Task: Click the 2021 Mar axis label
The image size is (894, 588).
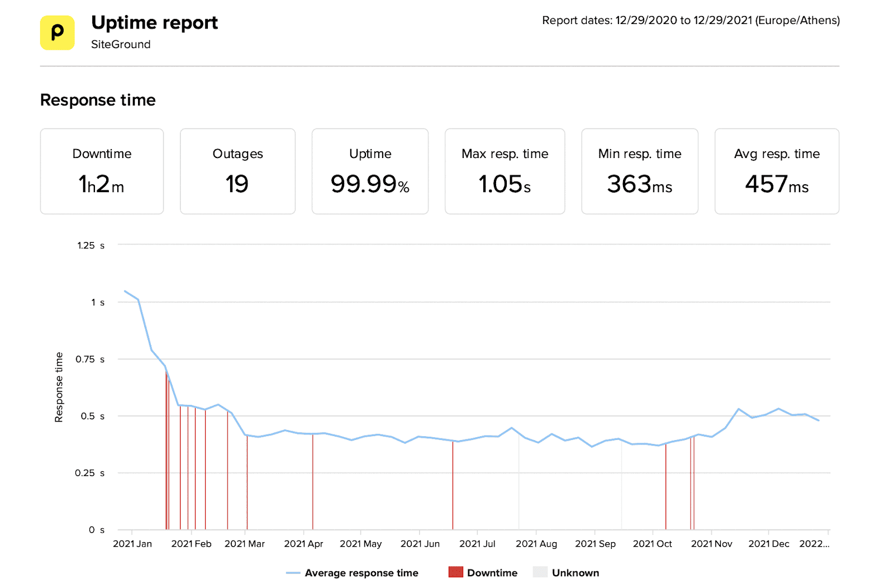Action: click(245, 544)
